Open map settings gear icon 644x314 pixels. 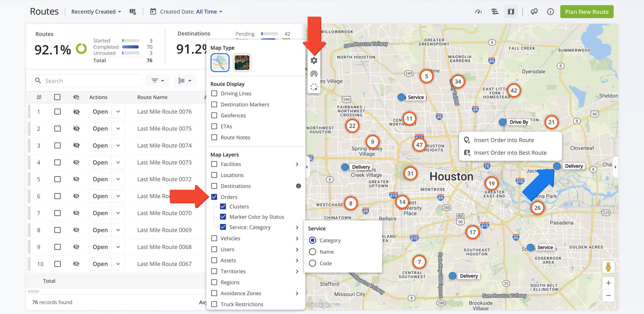coord(314,61)
